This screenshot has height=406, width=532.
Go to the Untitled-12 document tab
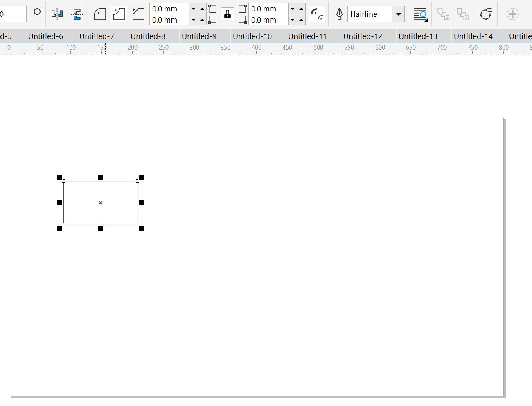tap(363, 36)
